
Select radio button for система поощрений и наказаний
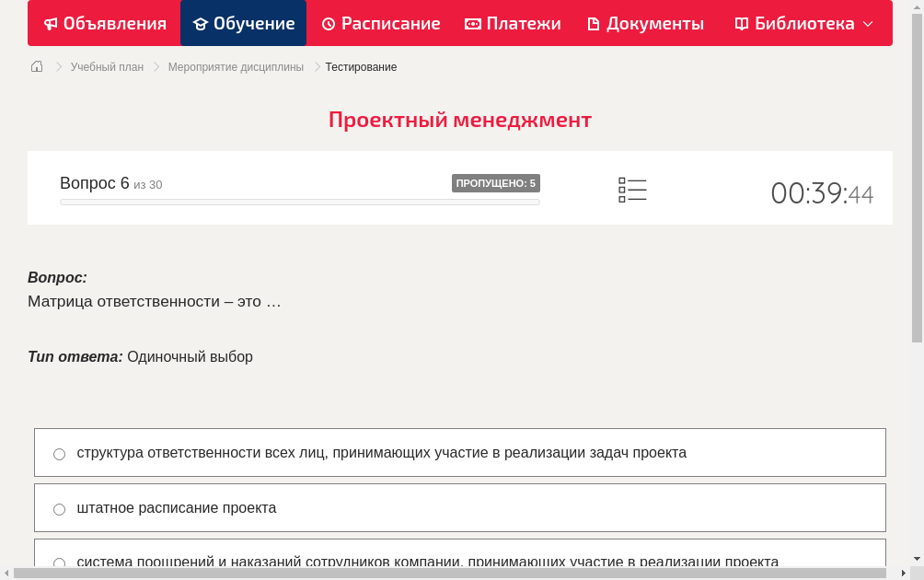coord(59,563)
